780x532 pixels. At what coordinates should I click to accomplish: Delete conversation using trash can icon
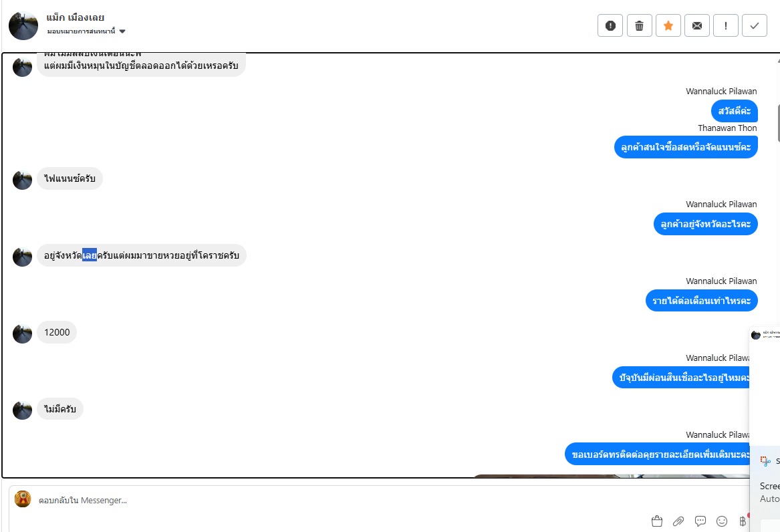[x=639, y=26]
